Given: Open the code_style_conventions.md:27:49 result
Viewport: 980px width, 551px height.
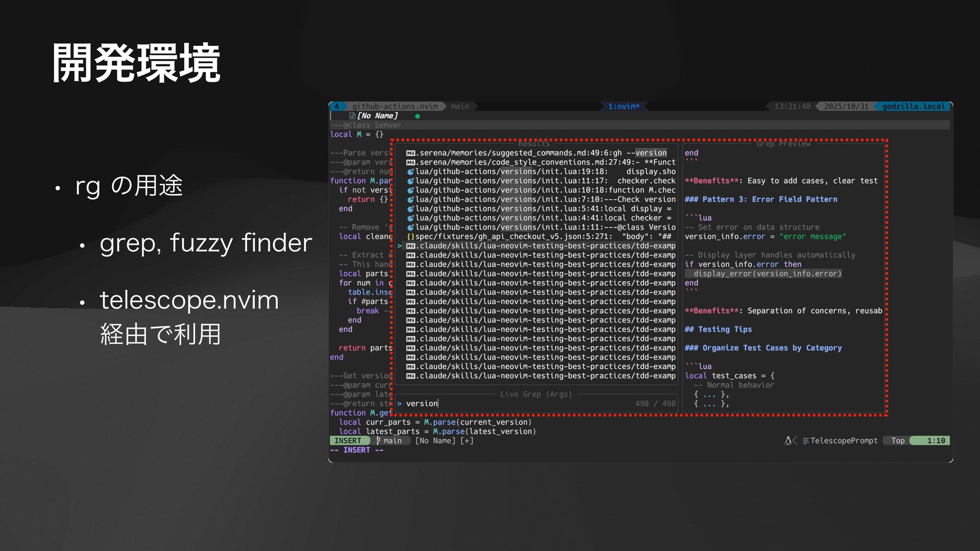Looking at the screenshot, I should pyautogui.click(x=545, y=162).
